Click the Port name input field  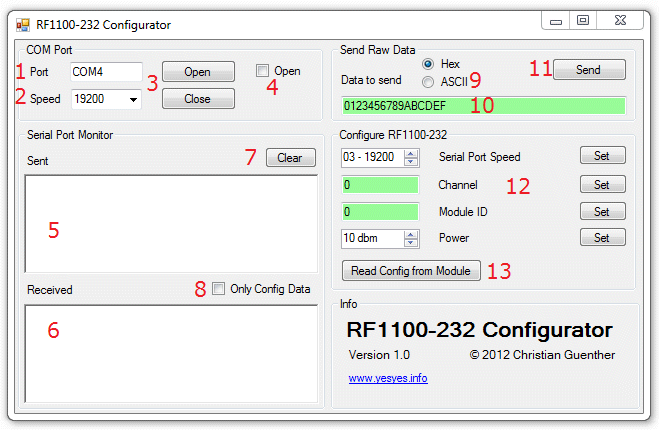(x=106, y=72)
